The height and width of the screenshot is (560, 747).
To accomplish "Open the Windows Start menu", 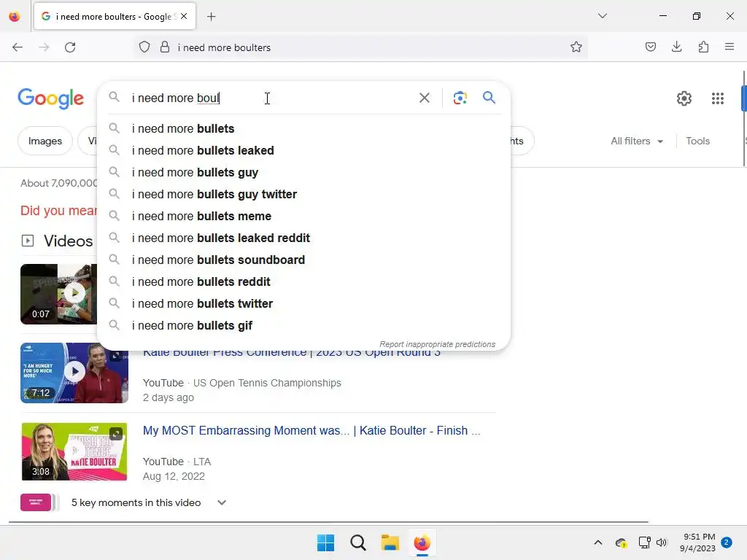I will tap(325, 542).
